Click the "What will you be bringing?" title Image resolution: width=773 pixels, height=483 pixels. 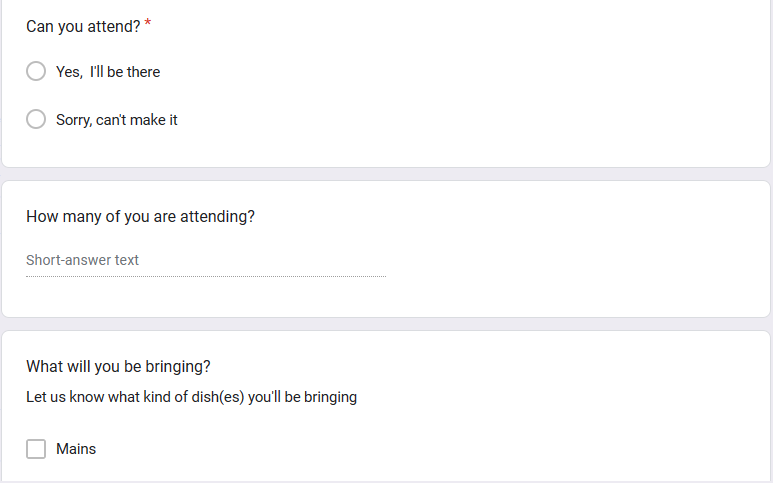tap(118, 366)
